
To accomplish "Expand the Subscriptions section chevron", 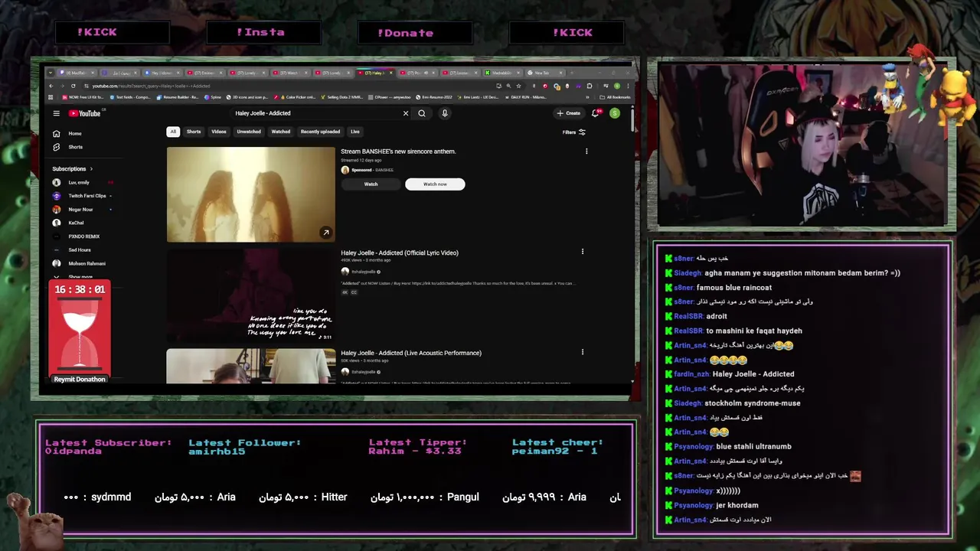I will point(91,169).
